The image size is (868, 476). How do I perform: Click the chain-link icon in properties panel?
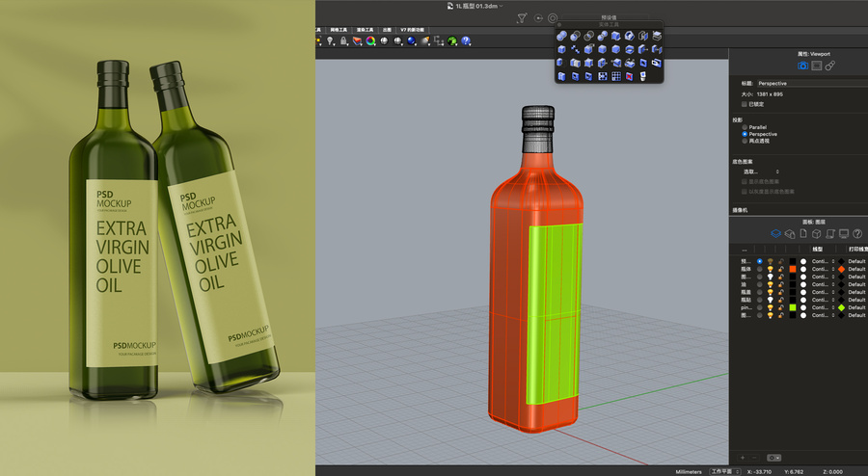tap(829, 66)
